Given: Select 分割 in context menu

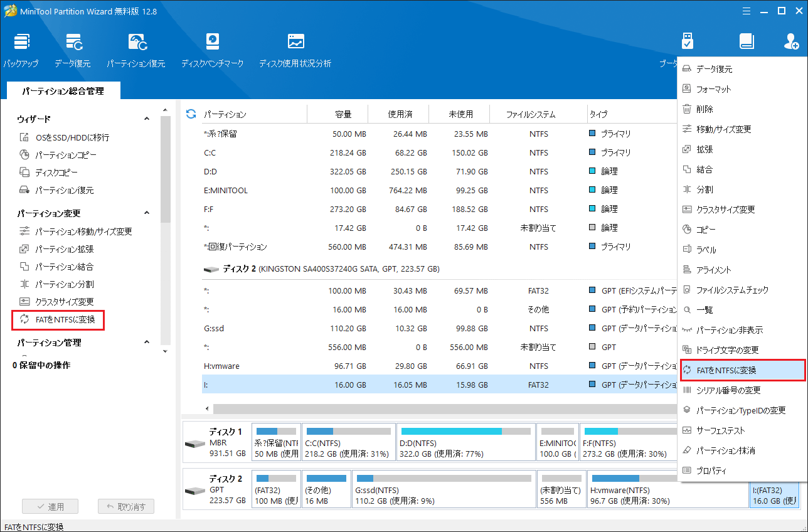Looking at the screenshot, I should click(x=742, y=189).
